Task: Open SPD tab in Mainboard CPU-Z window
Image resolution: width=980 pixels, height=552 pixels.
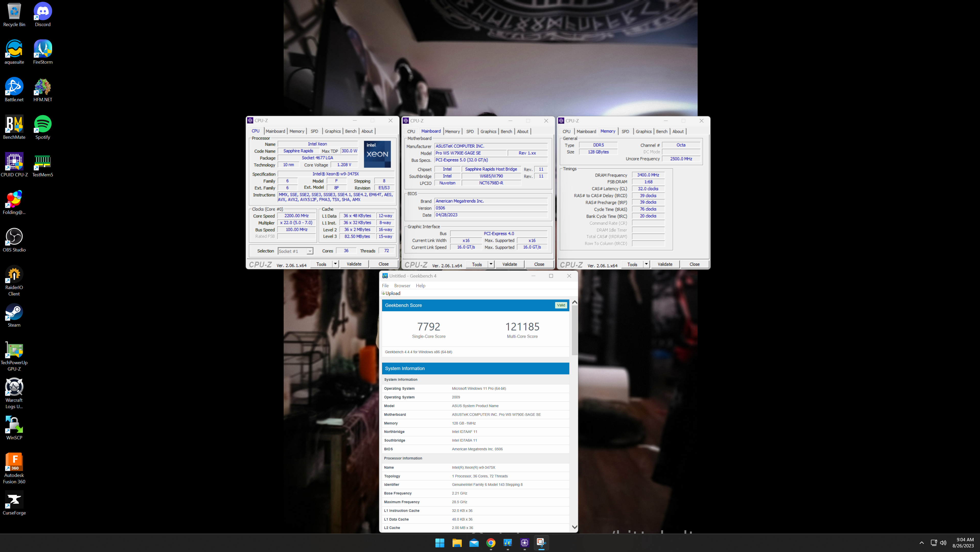Action: [x=470, y=132]
